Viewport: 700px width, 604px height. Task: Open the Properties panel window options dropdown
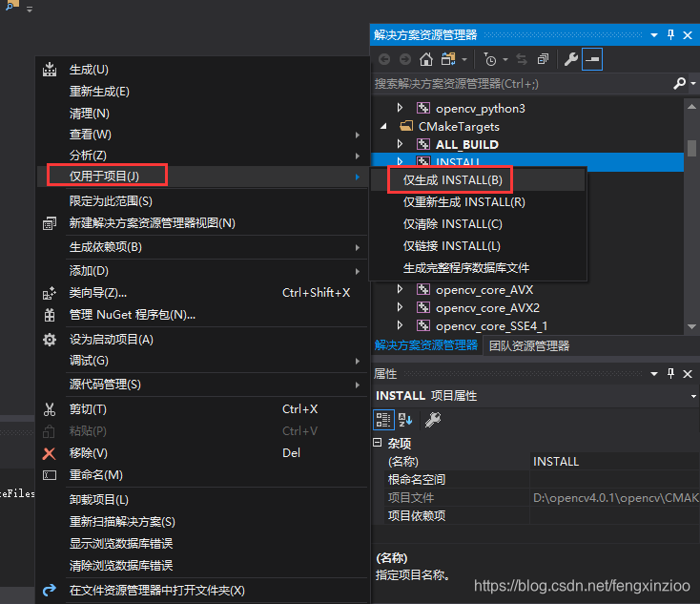tap(654, 373)
